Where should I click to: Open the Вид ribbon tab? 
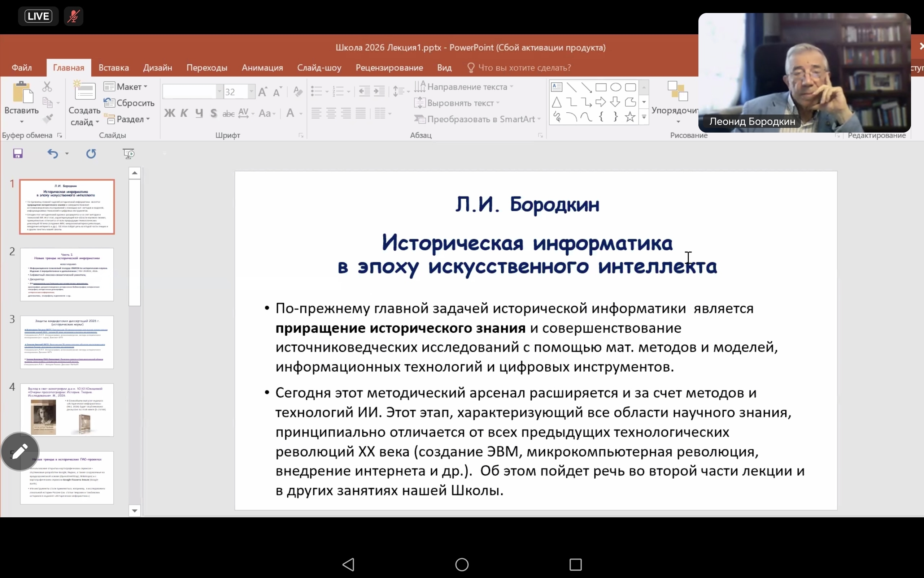click(x=444, y=68)
